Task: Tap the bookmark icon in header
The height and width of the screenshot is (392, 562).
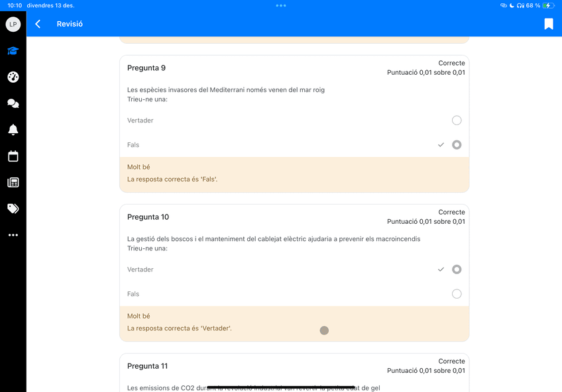Action: (549, 24)
